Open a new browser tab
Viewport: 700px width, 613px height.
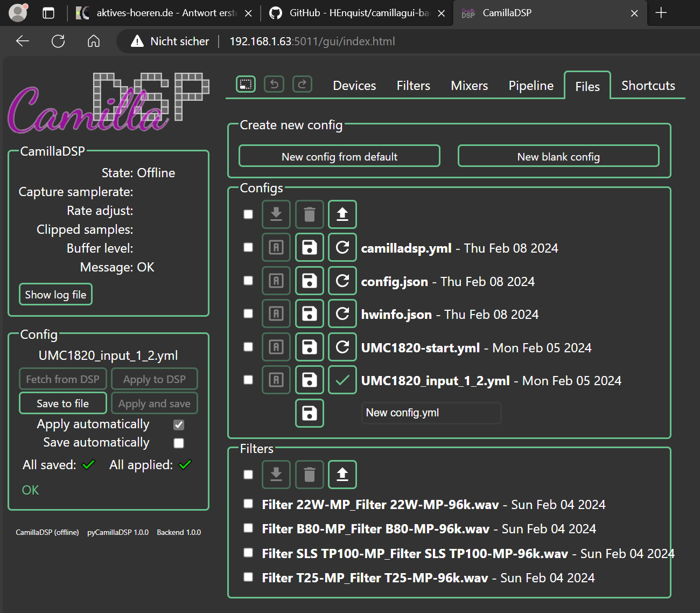[x=661, y=13]
